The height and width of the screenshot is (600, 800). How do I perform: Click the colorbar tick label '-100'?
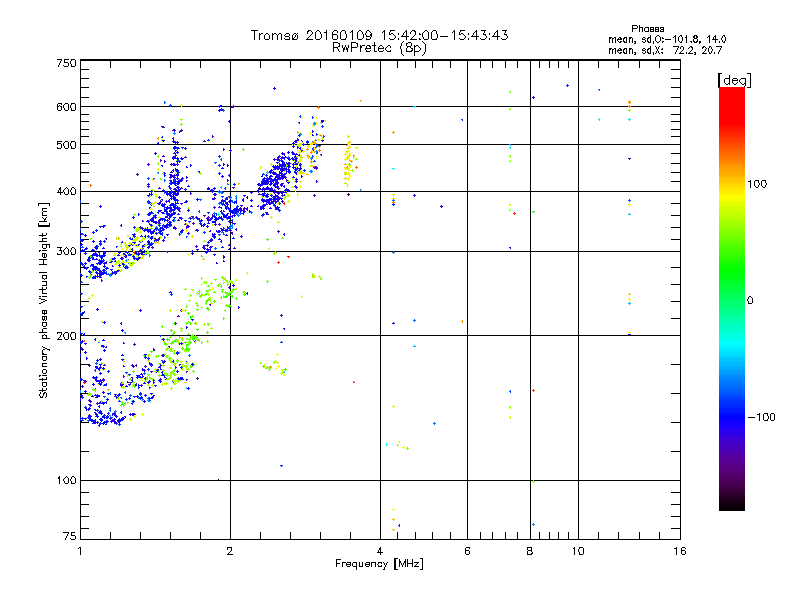pyautogui.click(x=761, y=417)
